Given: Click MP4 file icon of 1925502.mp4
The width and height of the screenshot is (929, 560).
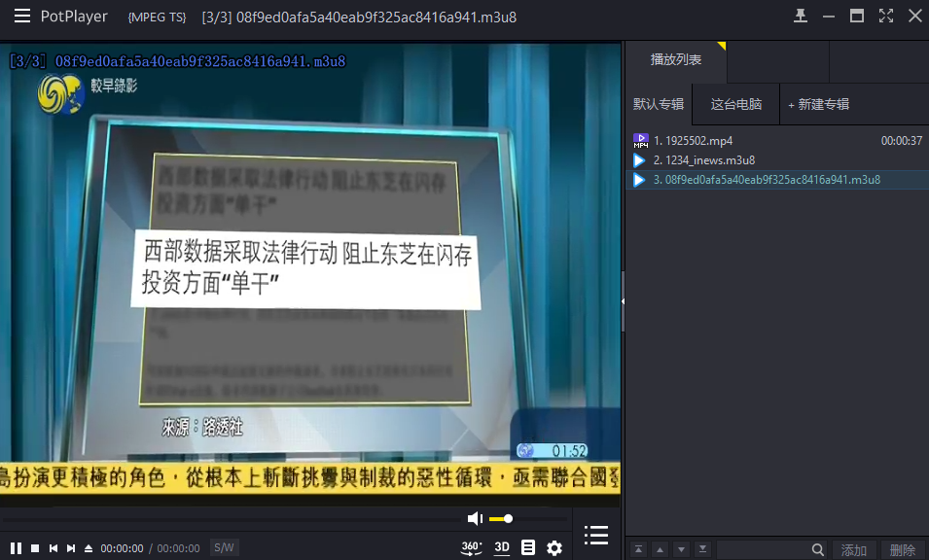Looking at the screenshot, I should [640, 141].
